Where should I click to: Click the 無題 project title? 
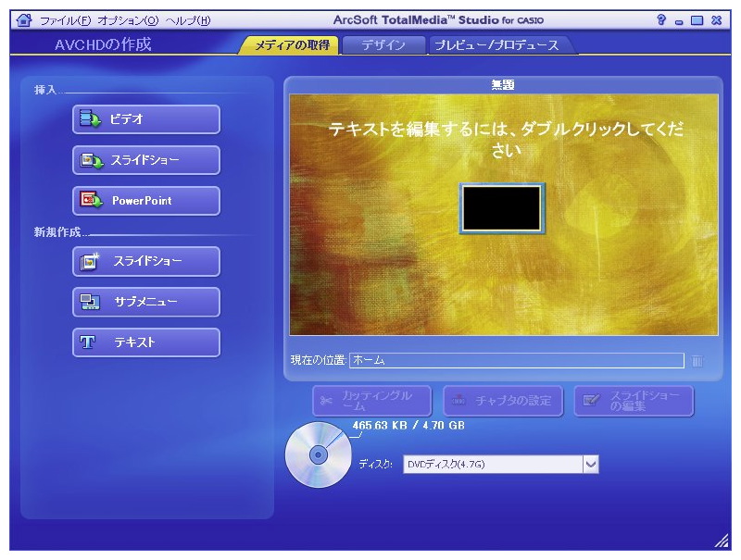(503, 85)
